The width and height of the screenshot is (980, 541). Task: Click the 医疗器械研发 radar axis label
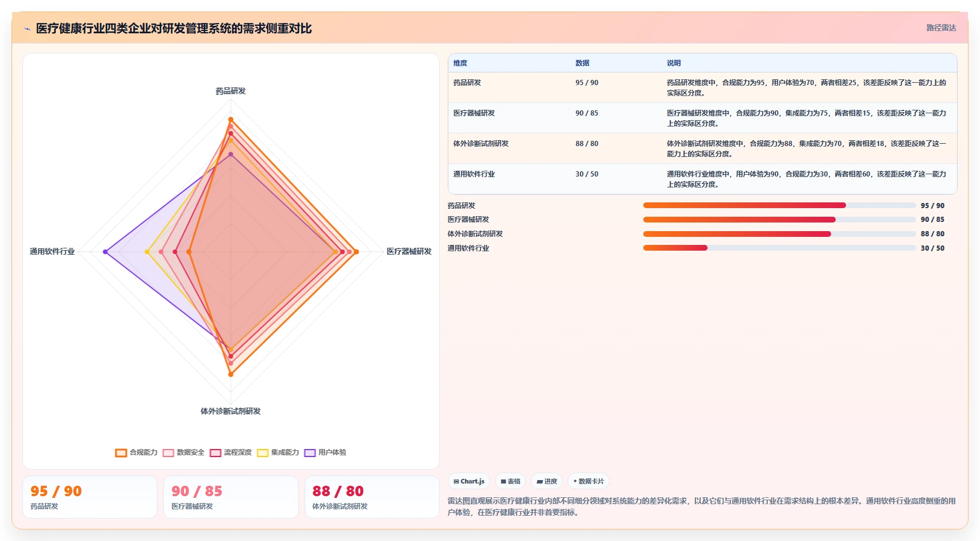coord(409,251)
